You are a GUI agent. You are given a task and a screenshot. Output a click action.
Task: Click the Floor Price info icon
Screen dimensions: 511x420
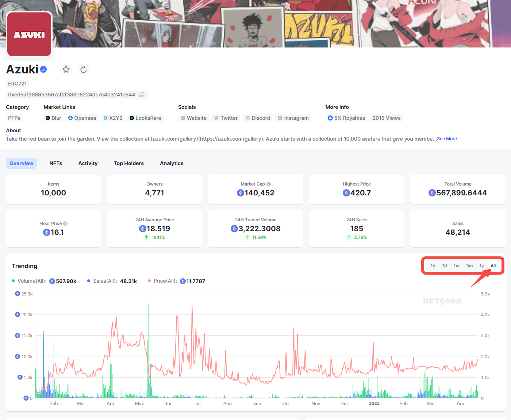coord(65,224)
